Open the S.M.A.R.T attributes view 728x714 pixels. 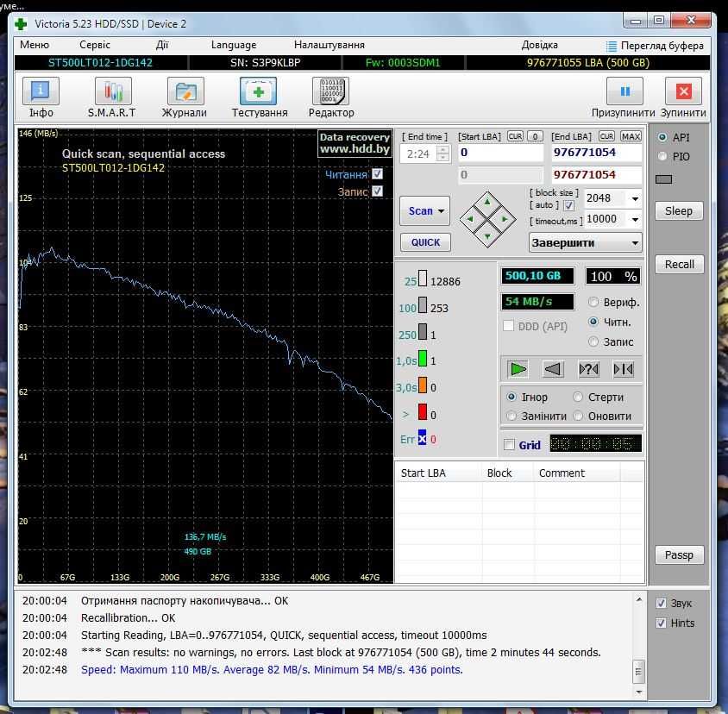click(112, 97)
